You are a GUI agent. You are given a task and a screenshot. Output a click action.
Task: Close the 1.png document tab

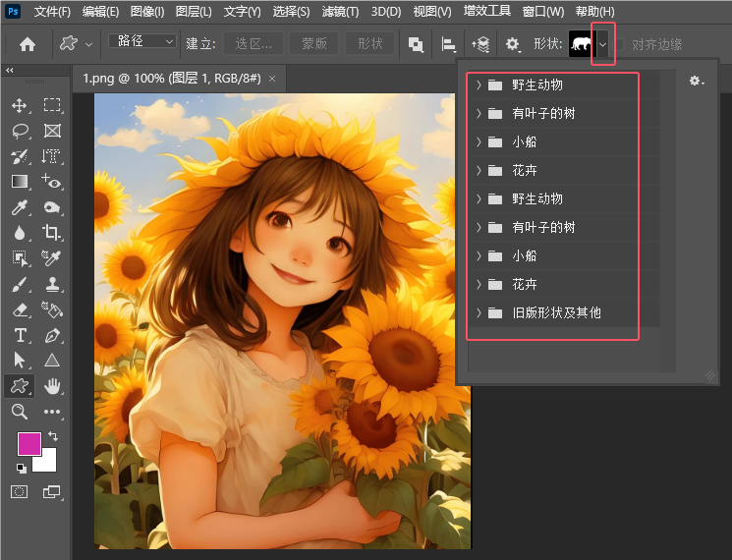pos(272,79)
